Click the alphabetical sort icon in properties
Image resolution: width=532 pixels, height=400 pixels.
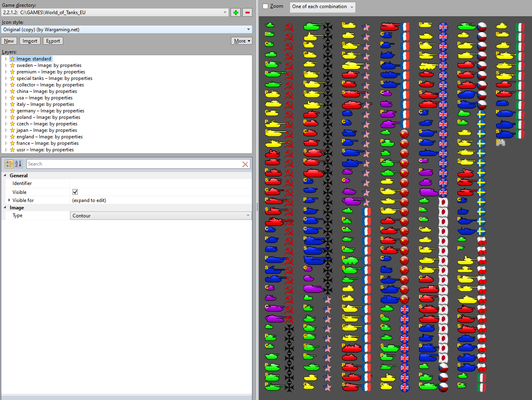point(18,164)
